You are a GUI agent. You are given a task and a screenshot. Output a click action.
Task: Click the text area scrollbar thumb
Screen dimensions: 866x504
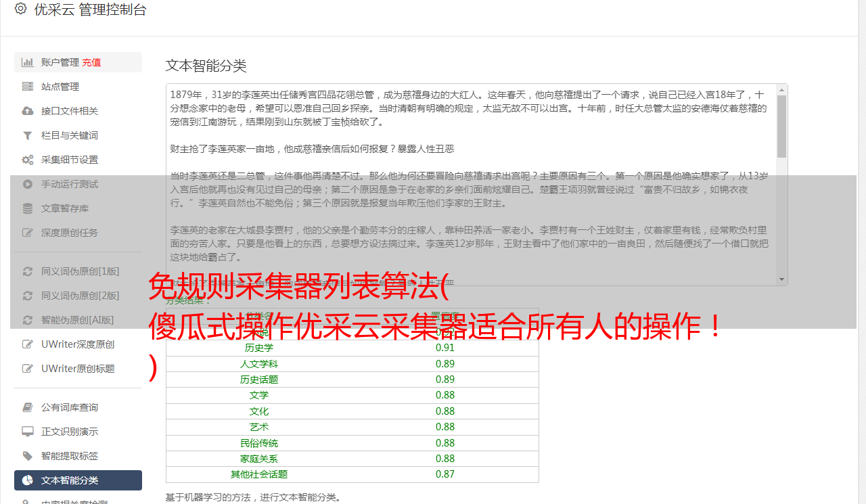782,127
